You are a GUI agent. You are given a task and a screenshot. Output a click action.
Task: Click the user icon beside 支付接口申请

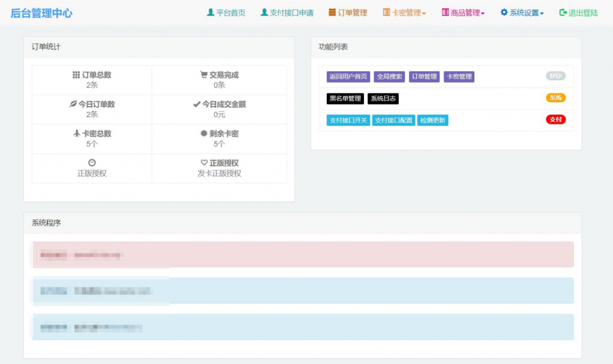264,12
